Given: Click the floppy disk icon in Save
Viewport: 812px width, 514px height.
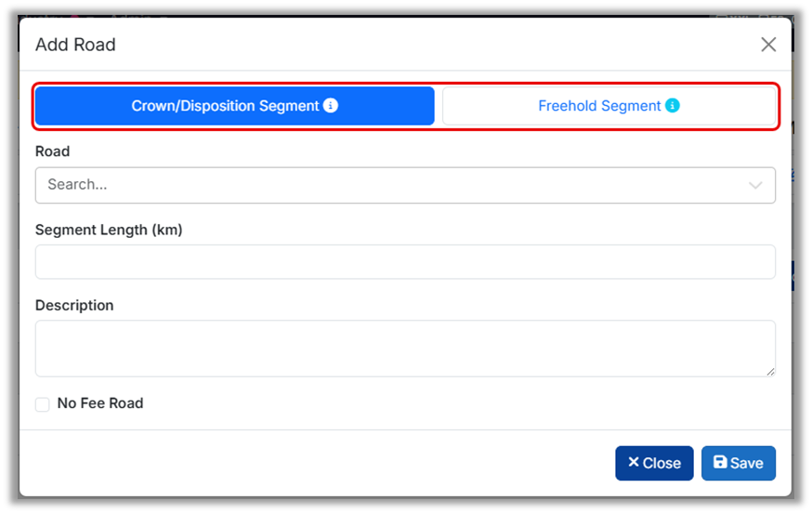Looking at the screenshot, I should 720,463.
